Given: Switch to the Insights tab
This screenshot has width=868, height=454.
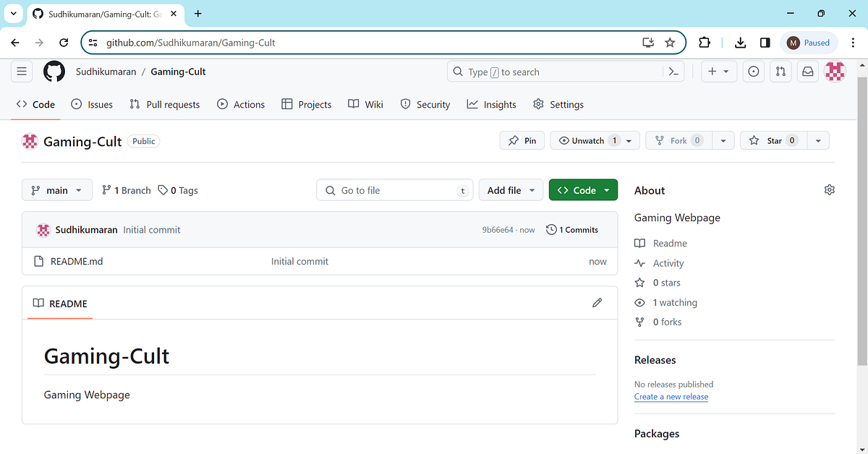Looking at the screenshot, I should (x=491, y=104).
